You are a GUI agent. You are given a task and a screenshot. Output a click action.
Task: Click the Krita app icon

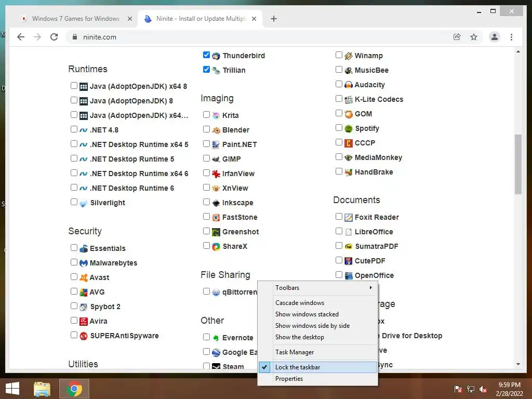tap(216, 116)
